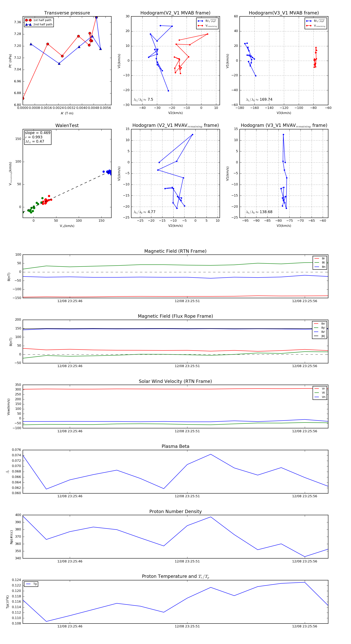
Task: Select the 'Bt' legend label
Action: coord(323,263)
